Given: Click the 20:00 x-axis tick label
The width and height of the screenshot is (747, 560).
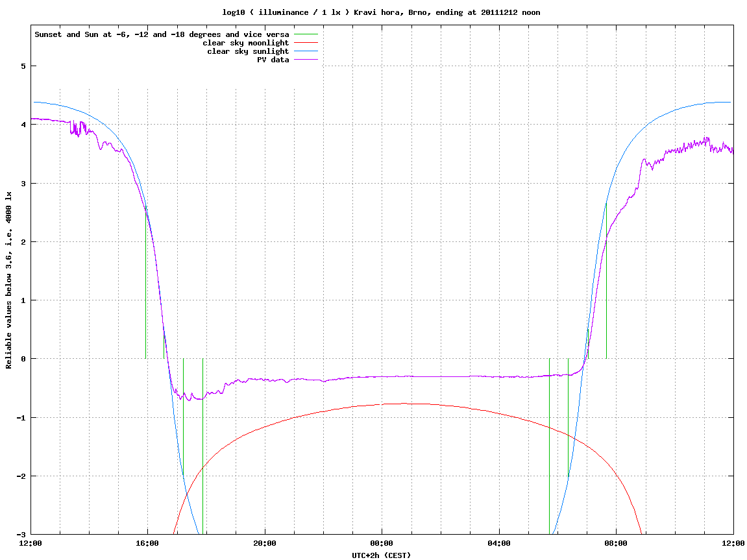Looking at the screenshot, I should pos(265,543).
